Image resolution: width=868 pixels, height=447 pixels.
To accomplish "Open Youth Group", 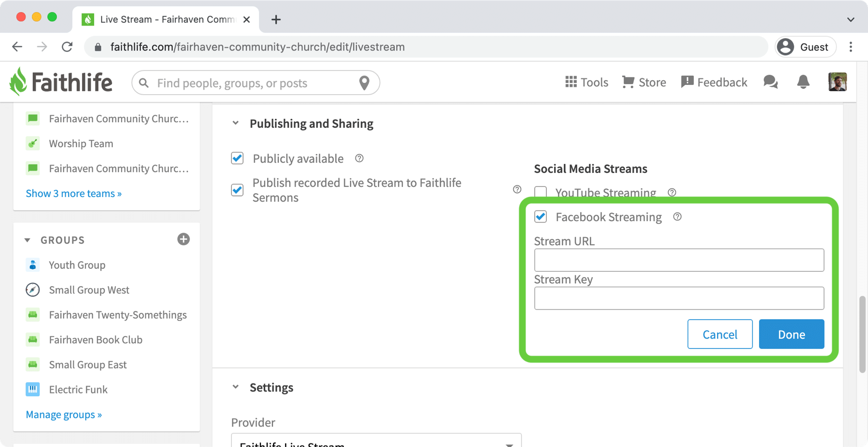I will point(77,265).
